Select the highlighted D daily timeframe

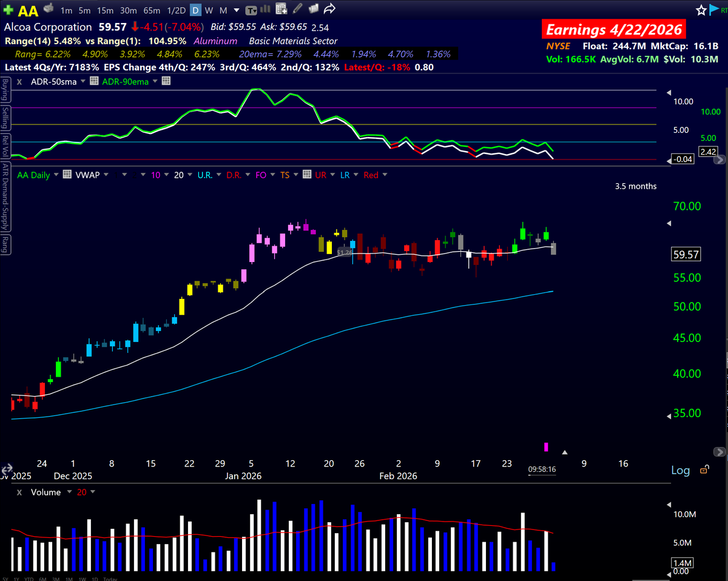195,10
